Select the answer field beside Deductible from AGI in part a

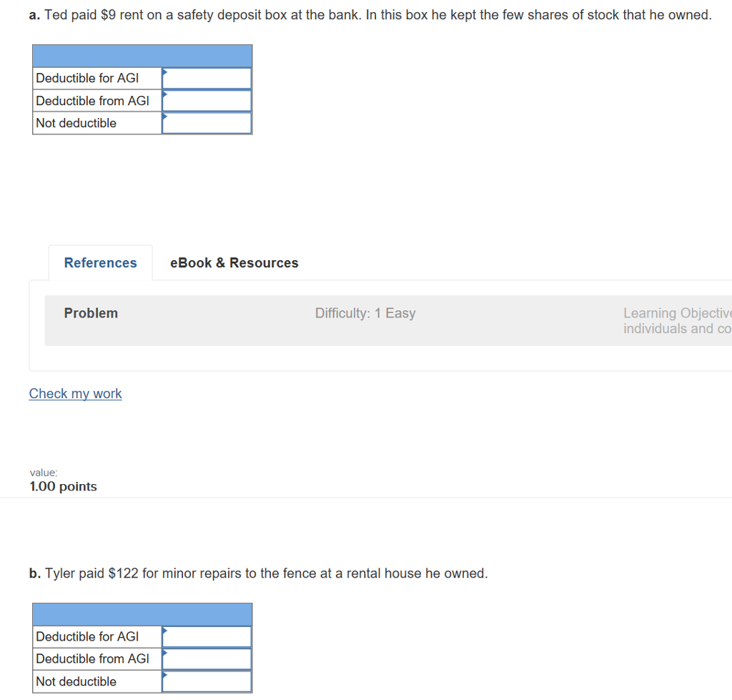click(x=206, y=100)
